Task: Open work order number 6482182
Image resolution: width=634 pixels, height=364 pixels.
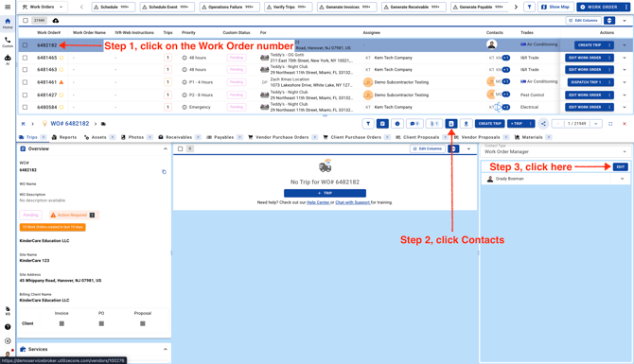Action: (47, 45)
